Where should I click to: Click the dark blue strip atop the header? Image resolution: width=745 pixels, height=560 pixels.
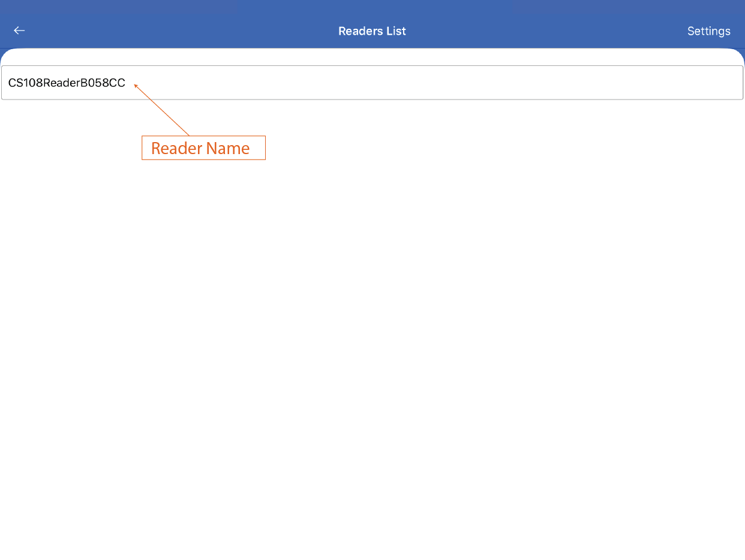[372, 6]
